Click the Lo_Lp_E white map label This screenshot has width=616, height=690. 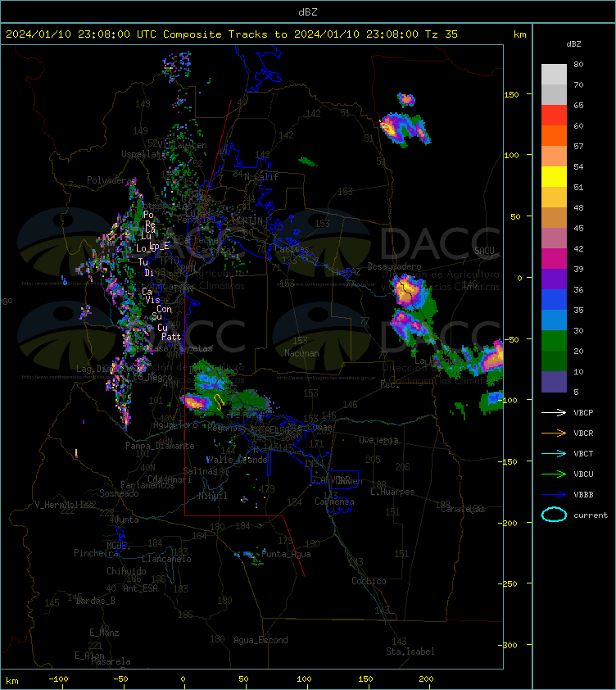152,247
